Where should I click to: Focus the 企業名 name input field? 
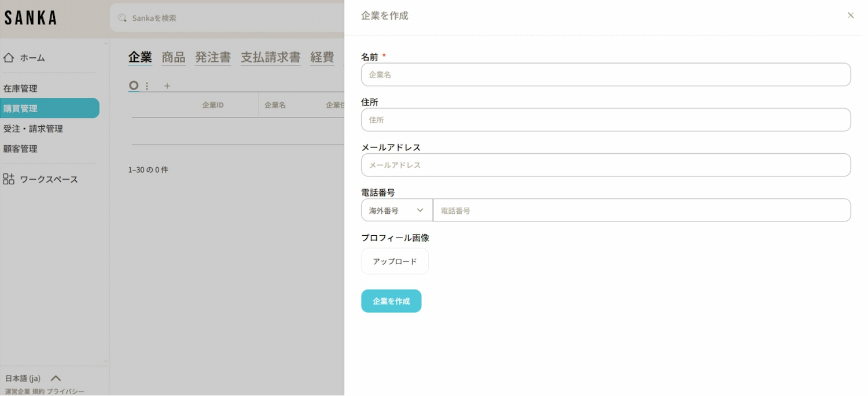[606, 75]
